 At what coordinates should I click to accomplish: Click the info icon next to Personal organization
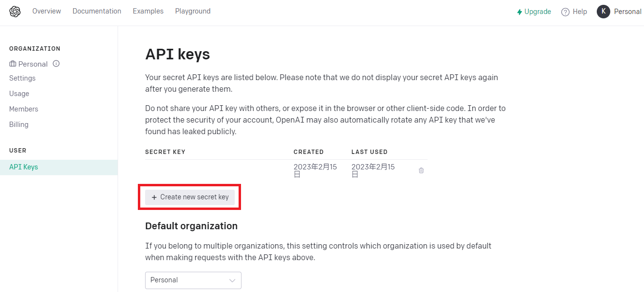tap(56, 63)
